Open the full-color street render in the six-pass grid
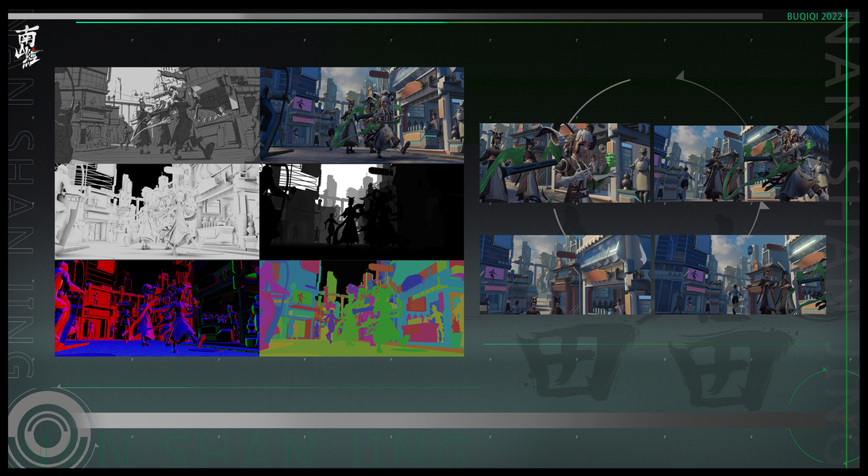Image resolution: width=868 pixels, height=476 pixels. pyautogui.click(x=362, y=115)
